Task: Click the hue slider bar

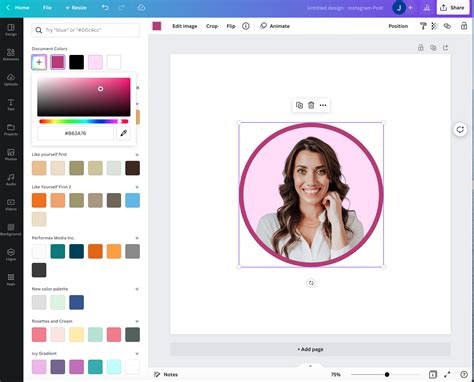Action: pyautogui.click(x=84, y=121)
